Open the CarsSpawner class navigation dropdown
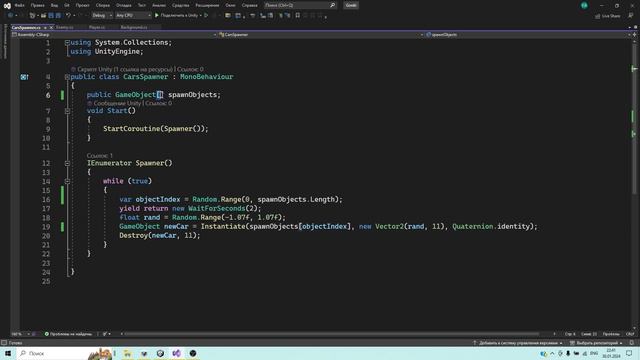 click(x=320, y=35)
